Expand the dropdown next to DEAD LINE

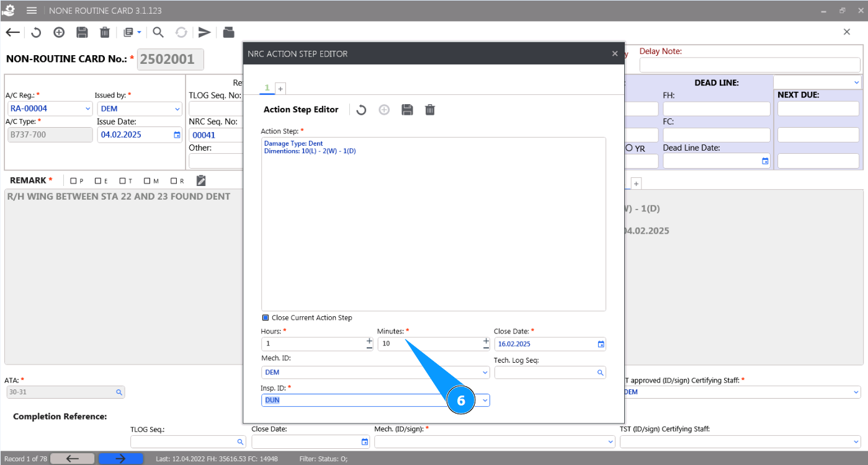click(857, 82)
